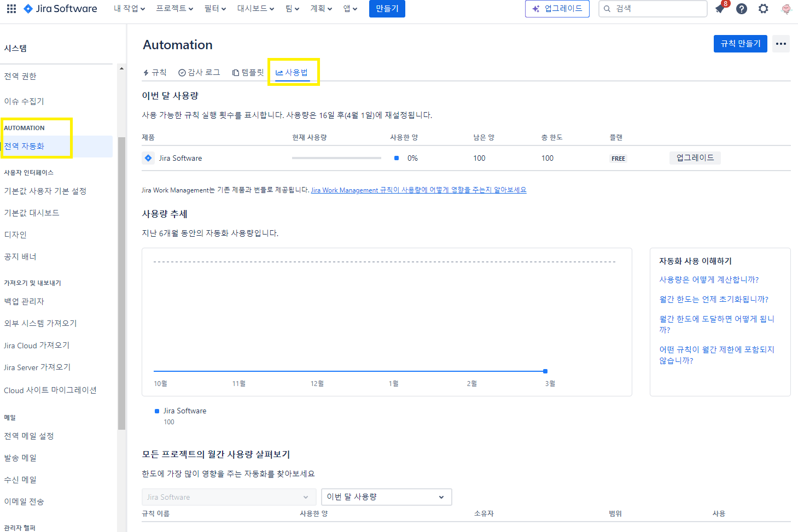Screen dimensions: 798x532
Task: Click 업그레이드 in the Jira Software row
Action: [x=695, y=158]
